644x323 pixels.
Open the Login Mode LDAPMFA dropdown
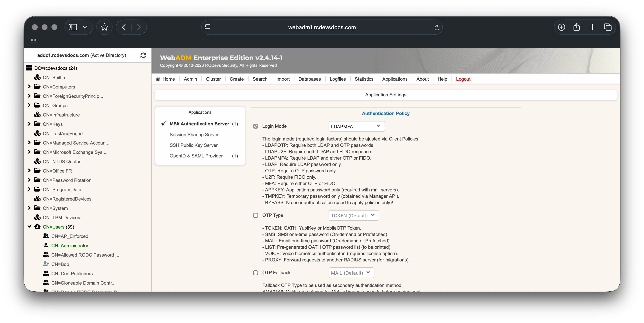point(357,126)
